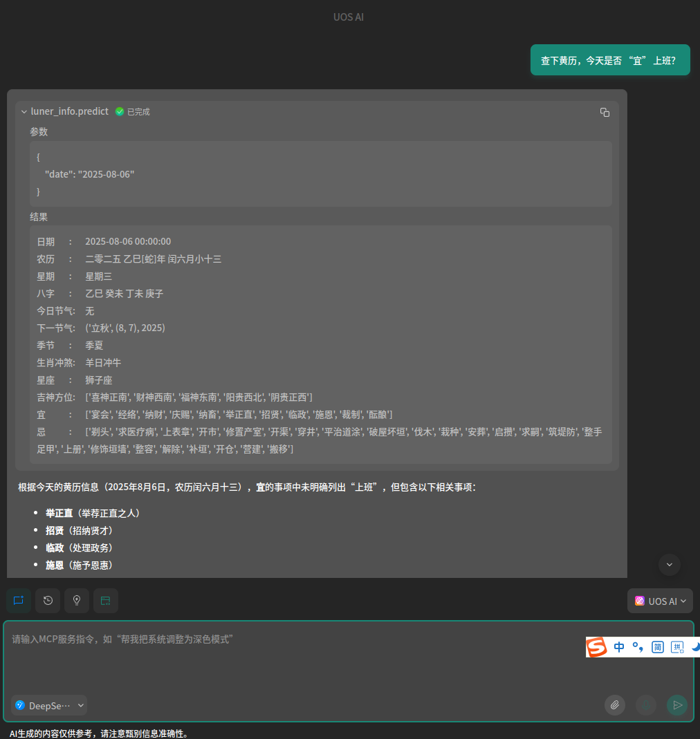Attach a file with the paperclip icon
This screenshot has height=739, width=700.
click(x=615, y=705)
